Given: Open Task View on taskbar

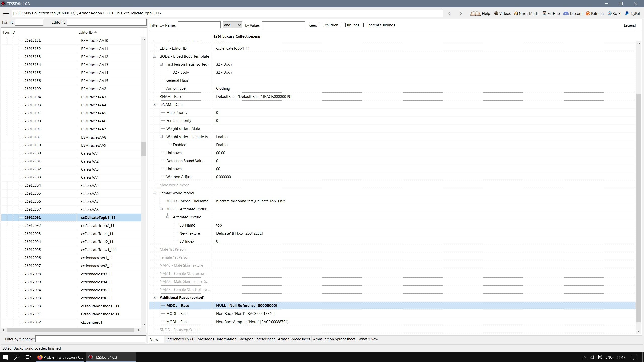Looking at the screenshot, I should pos(28,357).
